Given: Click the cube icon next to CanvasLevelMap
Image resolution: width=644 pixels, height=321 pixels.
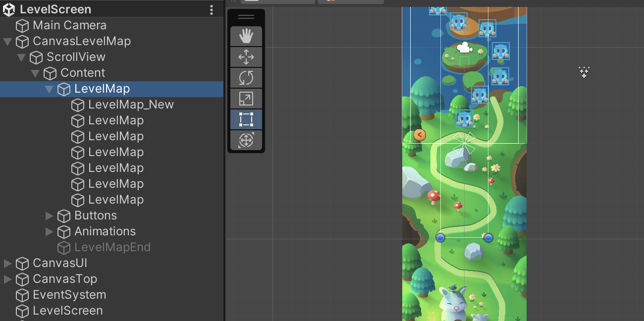Looking at the screenshot, I should coord(22,41).
